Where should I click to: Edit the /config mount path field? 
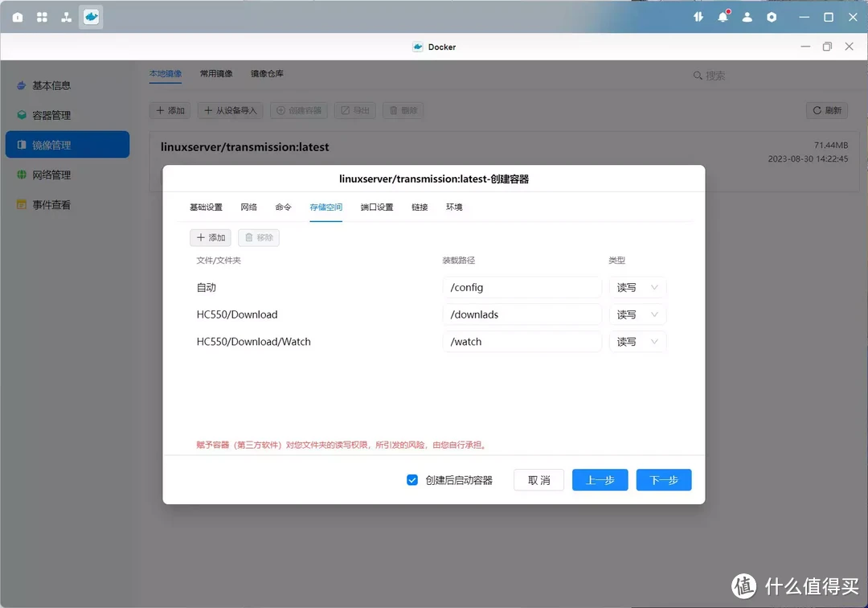point(522,287)
